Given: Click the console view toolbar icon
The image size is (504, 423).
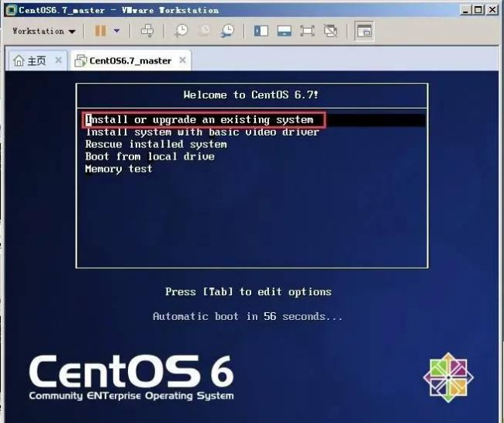Looking at the screenshot, I should click(364, 31).
